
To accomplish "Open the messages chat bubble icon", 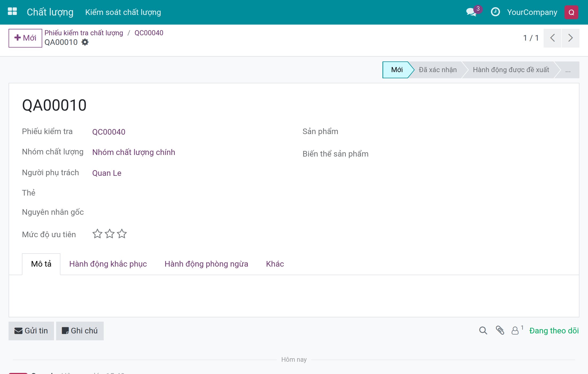I will tap(471, 12).
